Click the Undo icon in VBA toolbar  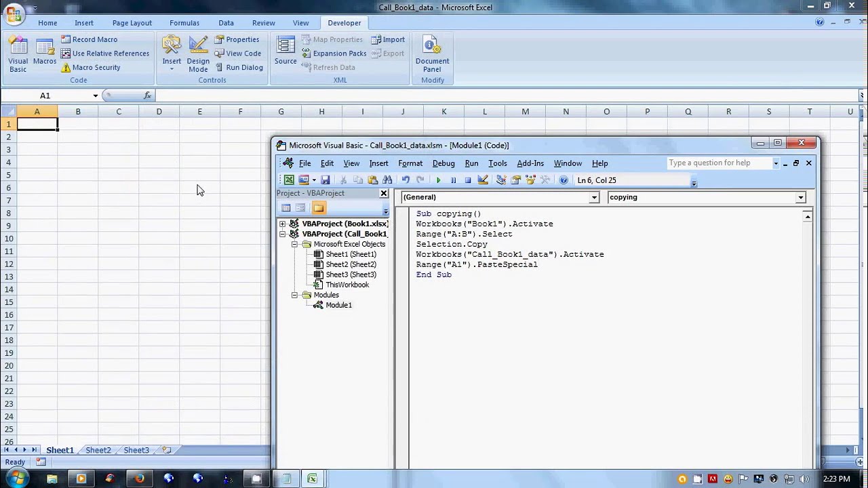pyautogui.click(x=406, y=180)
